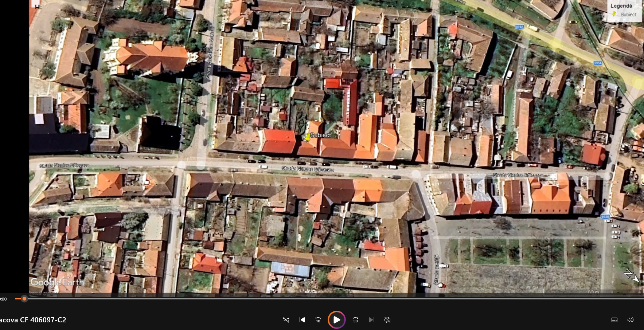Screen dimensions: 644x330
Task: Go to the previous track
Action: [302, 320]
